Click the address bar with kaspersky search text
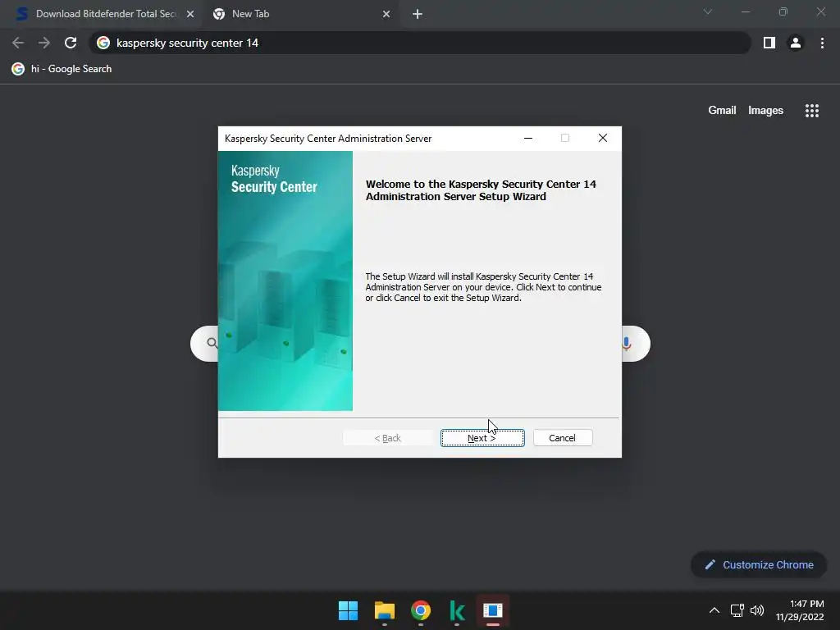This screenshot has width=840, height=630. click(419, 43)
